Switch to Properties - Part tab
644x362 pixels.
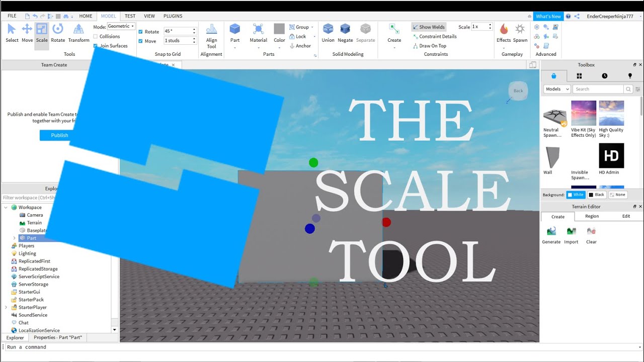pos(58,337)
